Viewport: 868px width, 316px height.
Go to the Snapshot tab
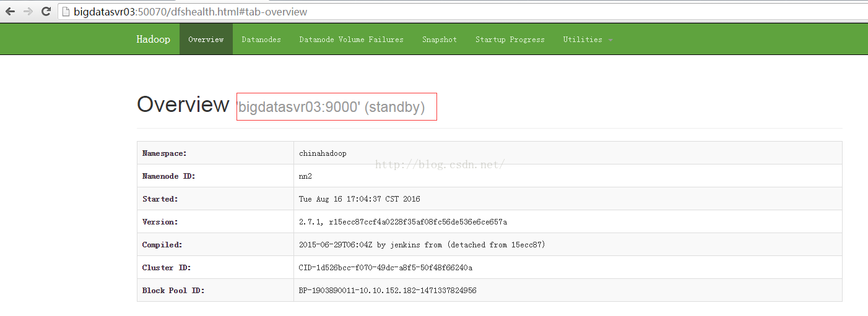[440, 39]
